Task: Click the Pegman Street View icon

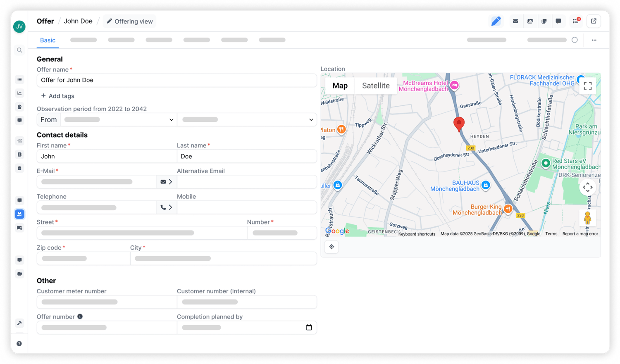Action: [x=588, y=218]
